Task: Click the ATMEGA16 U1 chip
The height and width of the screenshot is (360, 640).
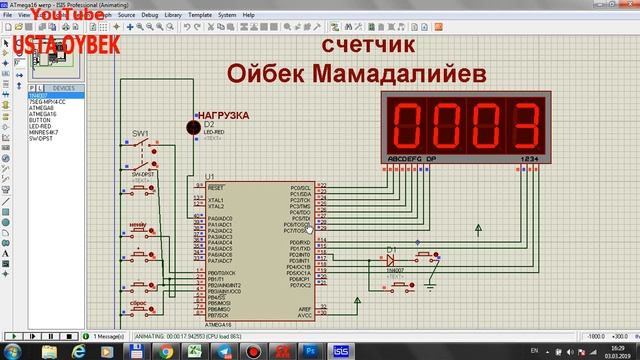Action: 260,251
